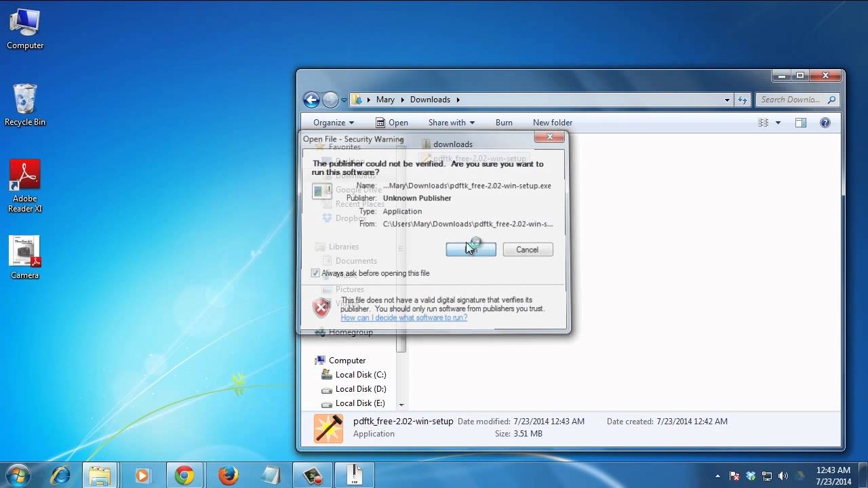
Task: Open the Camera PDF file on desktop
Action: click(x=25, y=258)
